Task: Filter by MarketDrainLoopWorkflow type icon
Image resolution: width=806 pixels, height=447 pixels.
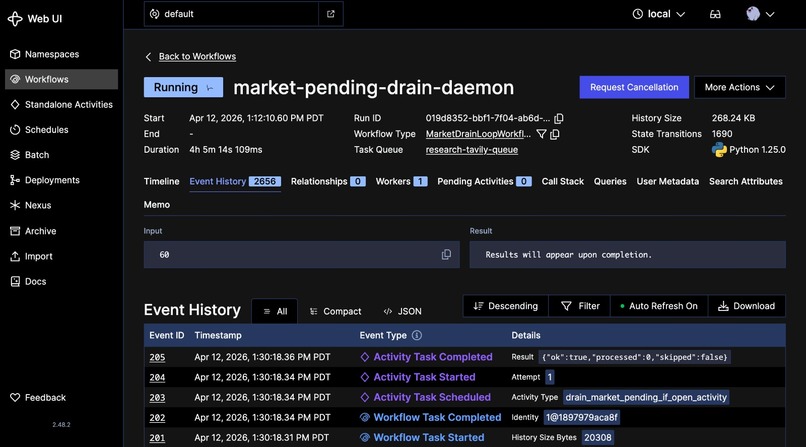Action: [x=541, y=134]
